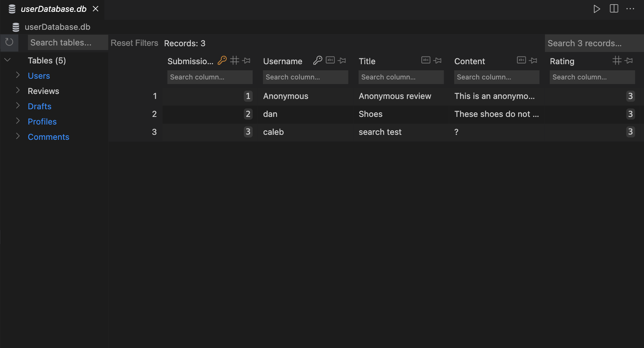The image size is (644, 348).
Task: Sort by the Content column header
Action: point(470,61)
